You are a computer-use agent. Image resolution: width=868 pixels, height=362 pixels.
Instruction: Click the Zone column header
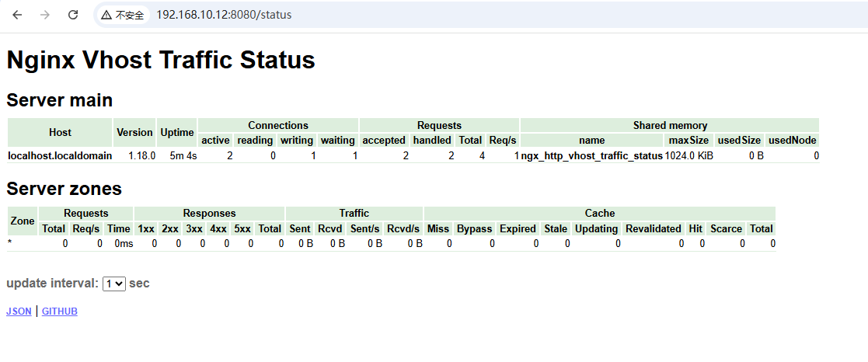pos(23,221)
